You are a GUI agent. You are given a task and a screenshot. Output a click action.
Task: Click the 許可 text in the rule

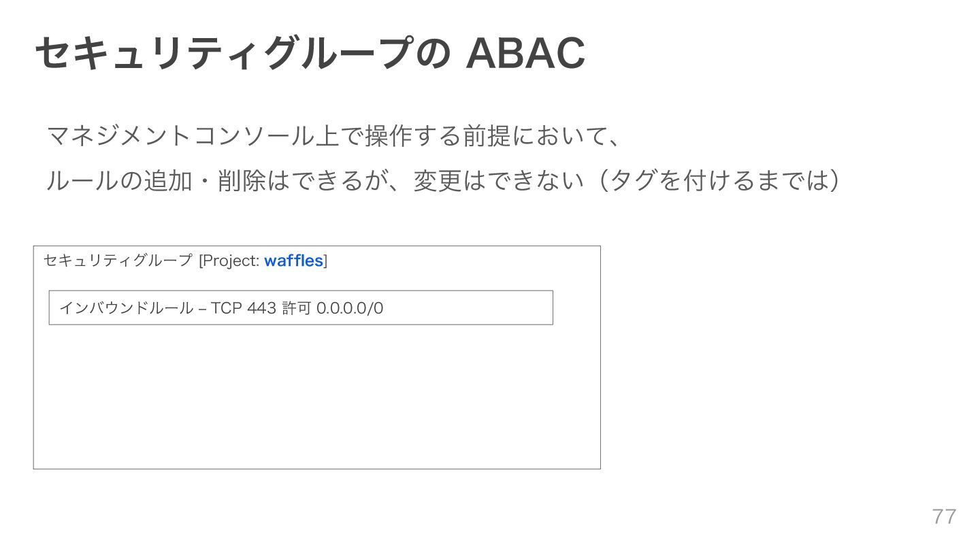[x=296, y=308]
